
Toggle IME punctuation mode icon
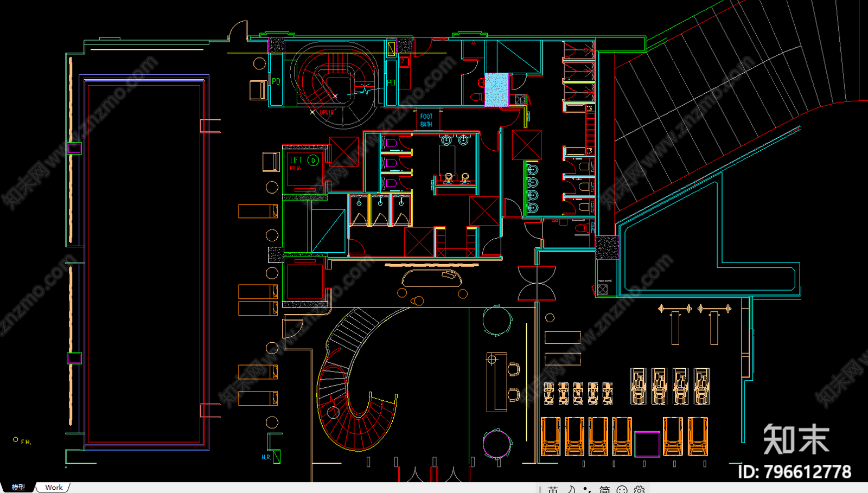click(588, 489)
